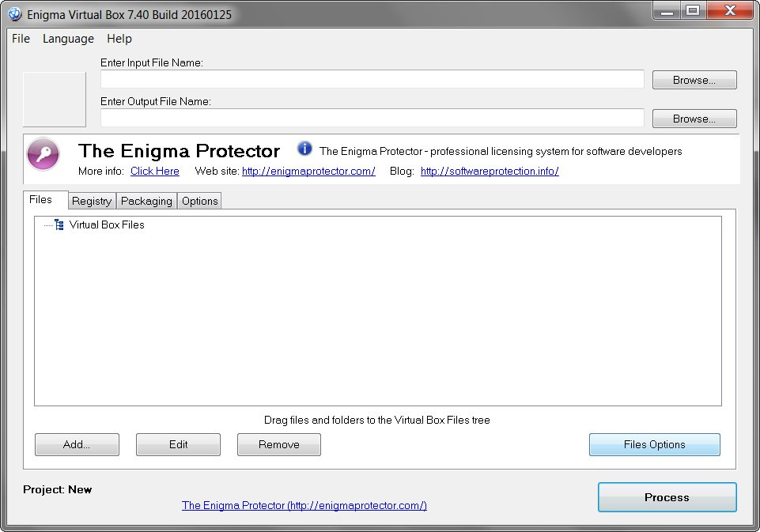Click the Virtual Box Files tree icon
Screen dimensions: 760x532
coord(59,224)
